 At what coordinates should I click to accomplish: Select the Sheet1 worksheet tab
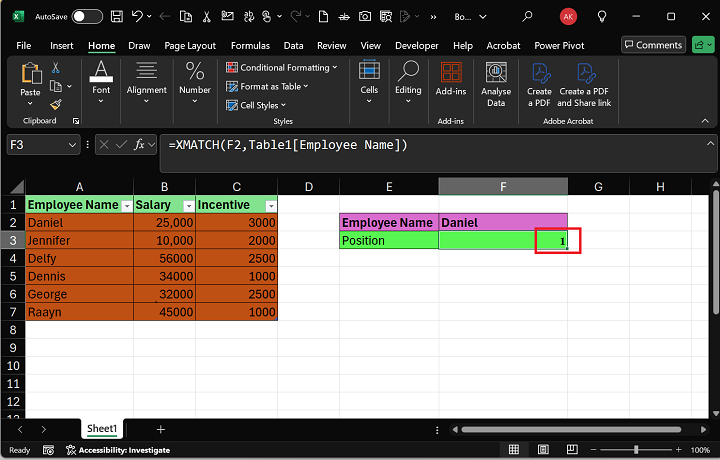[x=102, y=429]
